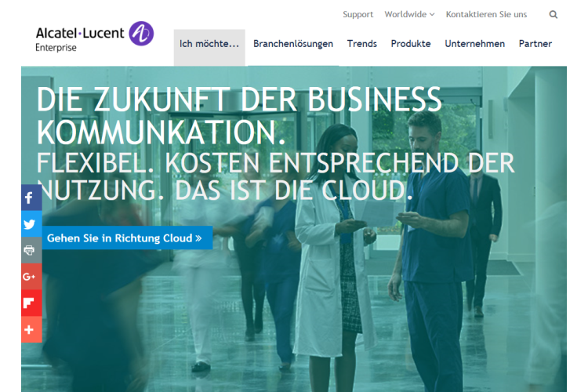Click the hero banner photo of doctors
Image resolution: width=588 pixels, height=392 pixels.
pyautogui.click(x=376, y=298)
